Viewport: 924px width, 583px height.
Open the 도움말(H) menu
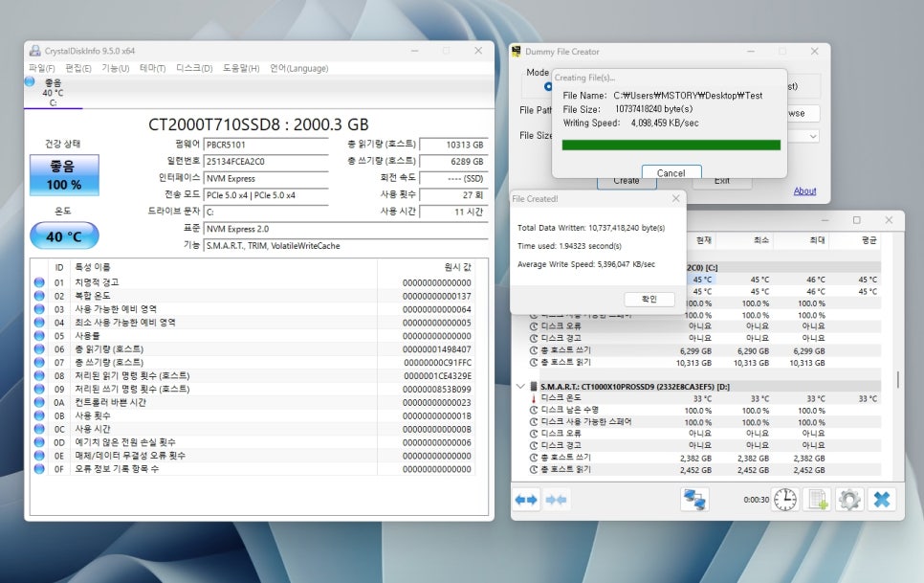pyautogui.click(x=241, y=68)
